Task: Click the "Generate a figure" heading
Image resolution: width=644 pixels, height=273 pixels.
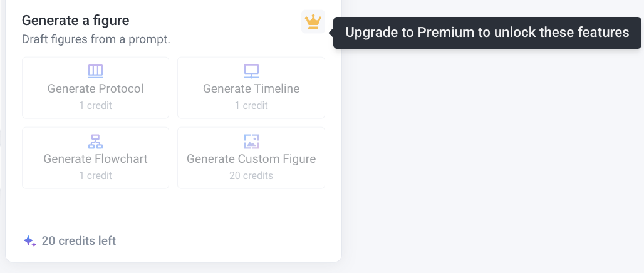Action: (75, 21)
